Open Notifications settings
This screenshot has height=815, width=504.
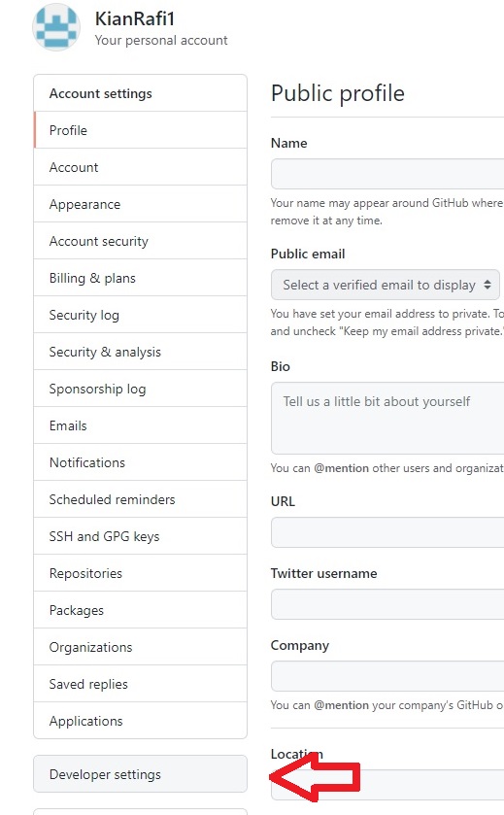point(140,462)
